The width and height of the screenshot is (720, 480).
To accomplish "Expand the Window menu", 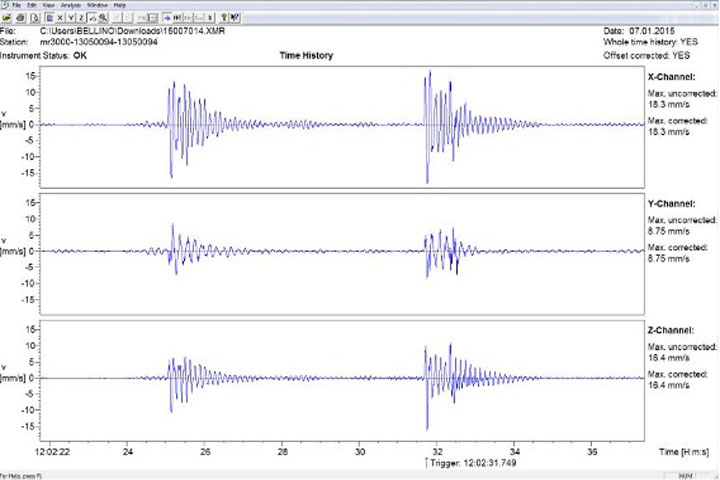I will [x=97, y=5].
